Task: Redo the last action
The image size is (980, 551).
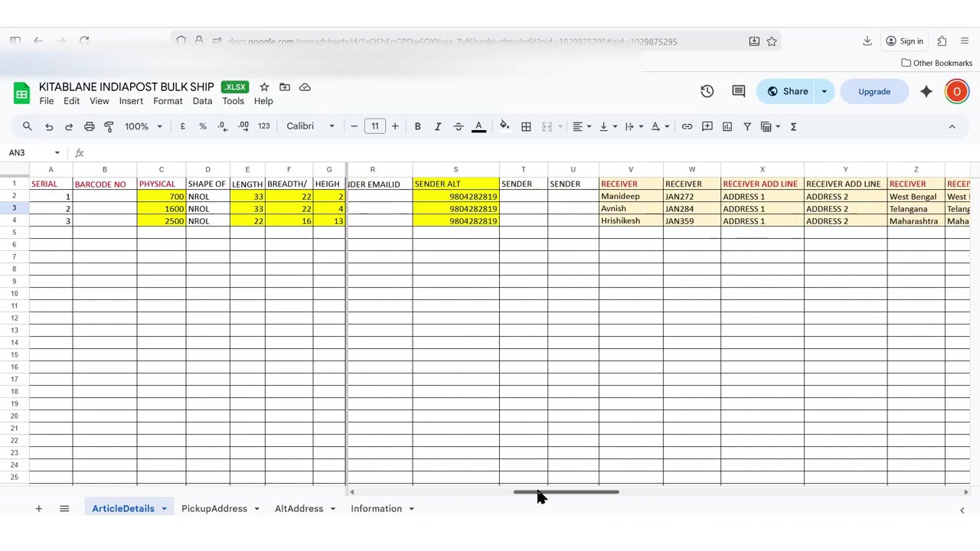Action: (69, 126)
